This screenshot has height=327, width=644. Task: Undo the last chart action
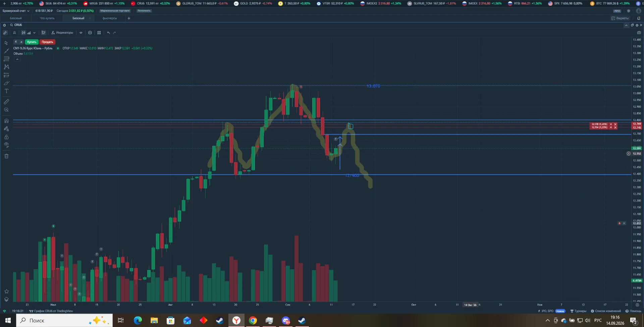click(x=108, y=33)
